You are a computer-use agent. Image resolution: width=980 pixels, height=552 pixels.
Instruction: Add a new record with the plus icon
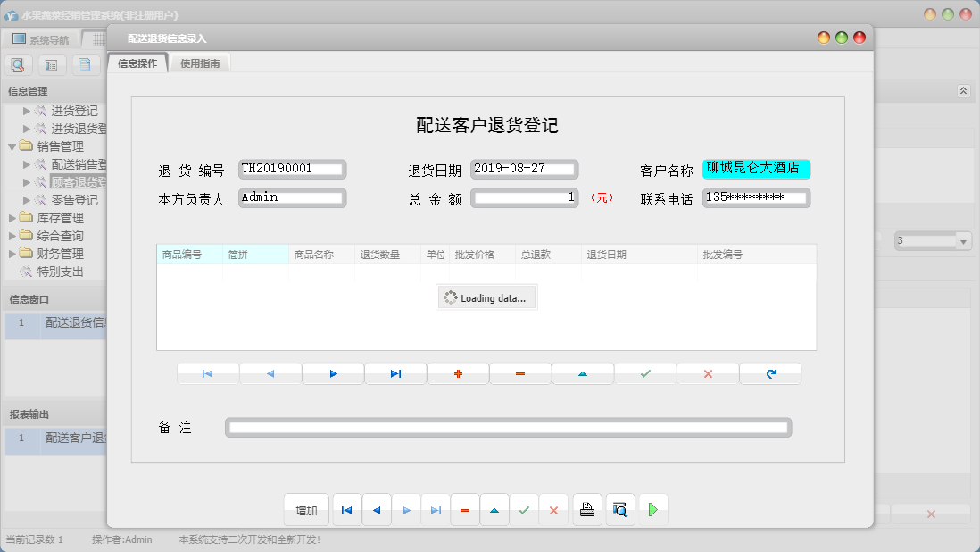coord(458,373)
